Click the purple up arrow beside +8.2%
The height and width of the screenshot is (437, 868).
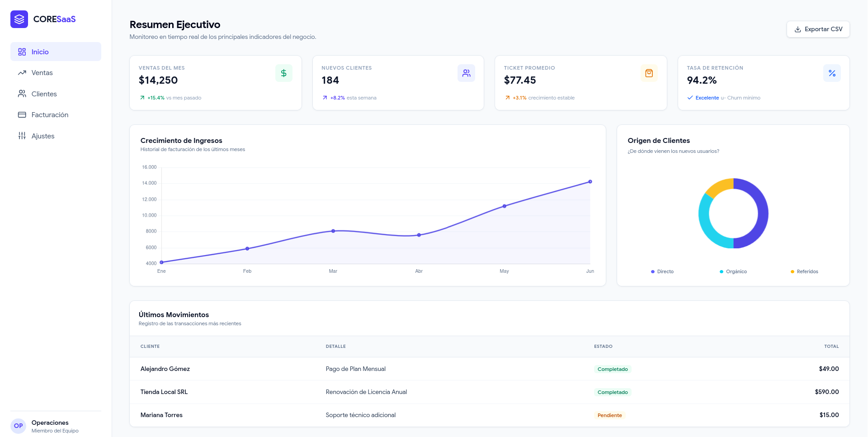coord(325,98)
